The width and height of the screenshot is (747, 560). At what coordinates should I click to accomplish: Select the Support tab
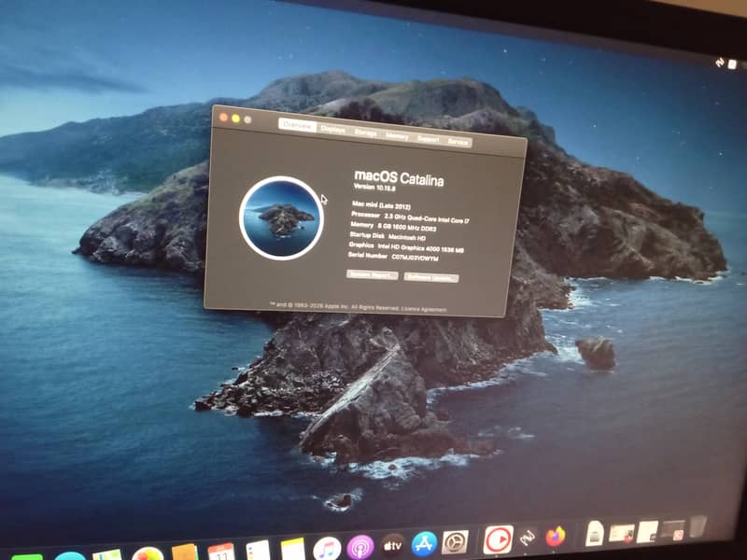pyautogui.click(x=429, y=139)
